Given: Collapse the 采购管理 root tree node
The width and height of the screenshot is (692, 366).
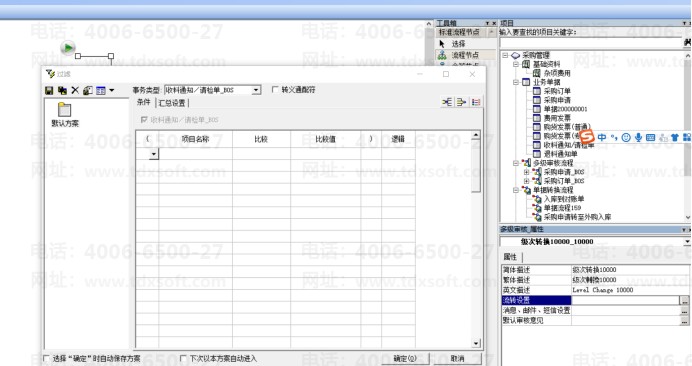Looking at the screenshot, I should click(x=505, y=55).
